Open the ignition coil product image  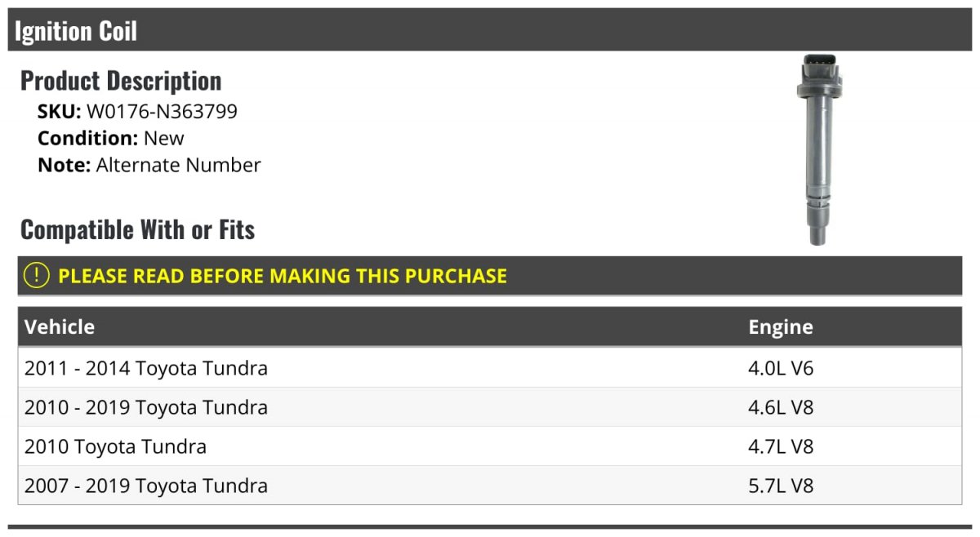(x=818, y=149)
